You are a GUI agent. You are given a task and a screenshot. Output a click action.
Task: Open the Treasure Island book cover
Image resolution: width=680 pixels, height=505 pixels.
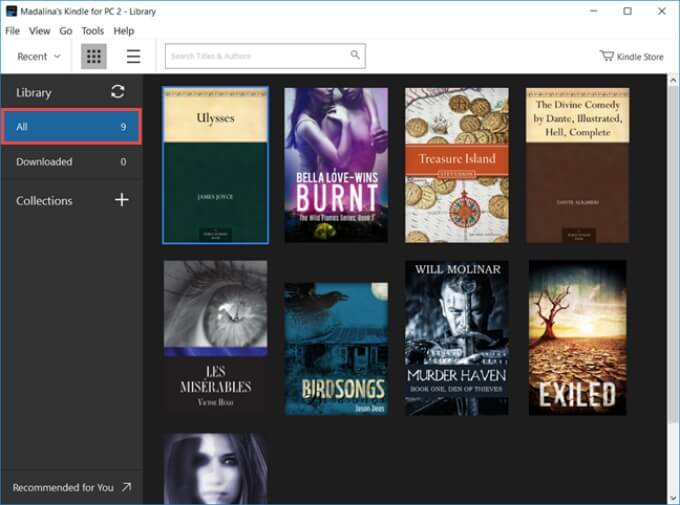pos(457,165)
